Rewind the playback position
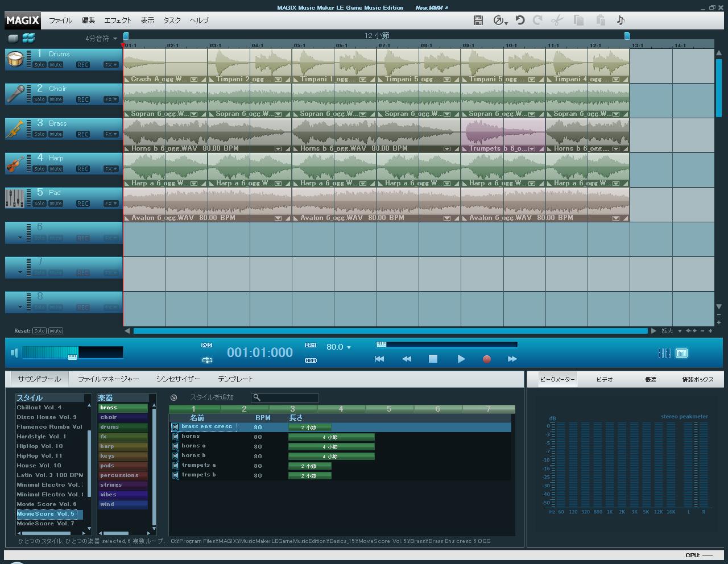 [x=407, y=359]
